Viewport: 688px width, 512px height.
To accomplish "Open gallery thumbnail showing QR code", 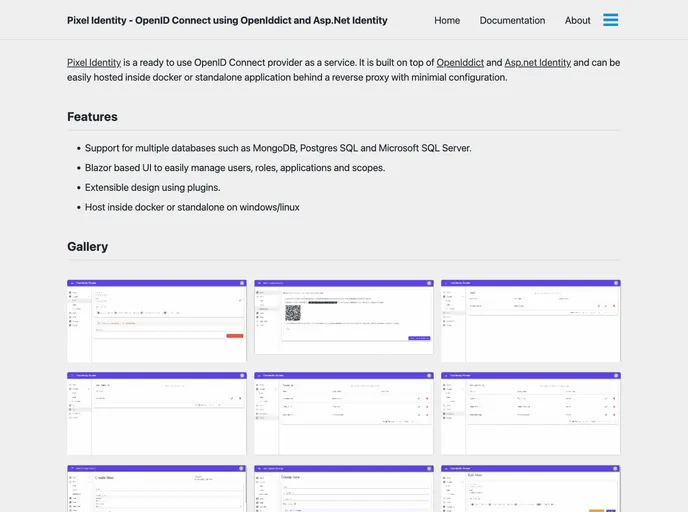I will pyautogui.click(x=344, y=317).
